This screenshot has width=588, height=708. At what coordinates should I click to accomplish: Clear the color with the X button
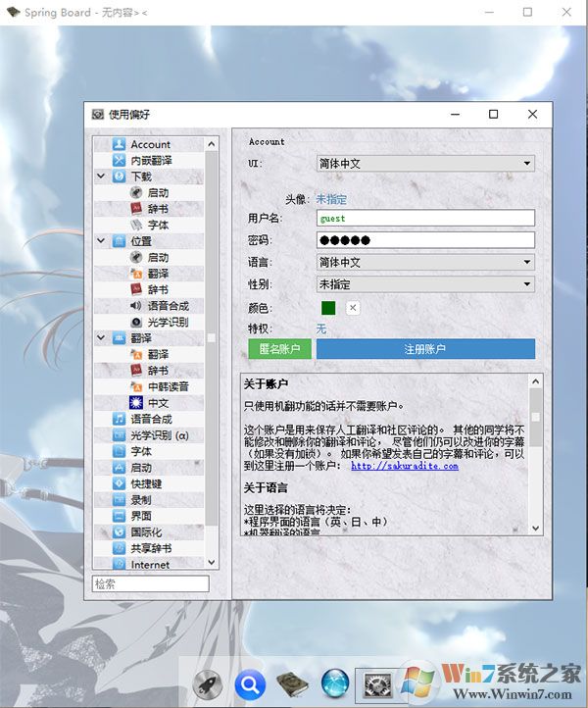[353, 308]
